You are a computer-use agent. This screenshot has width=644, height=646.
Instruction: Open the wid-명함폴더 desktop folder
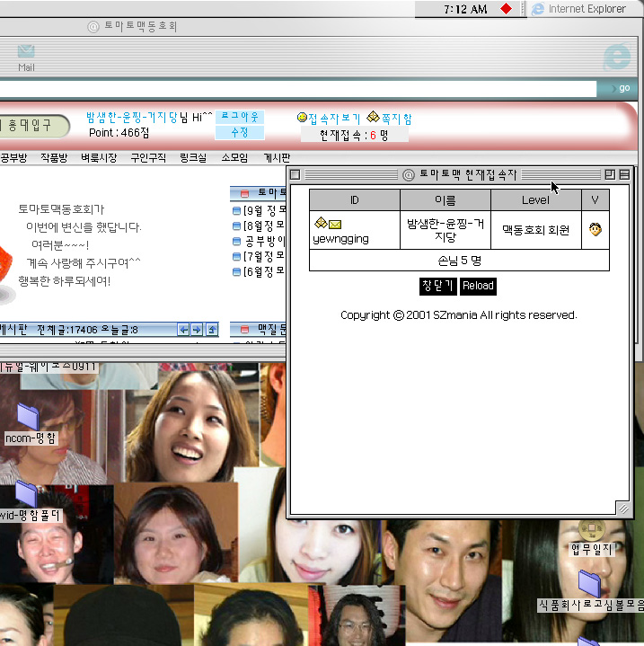[x=27, y=494]
